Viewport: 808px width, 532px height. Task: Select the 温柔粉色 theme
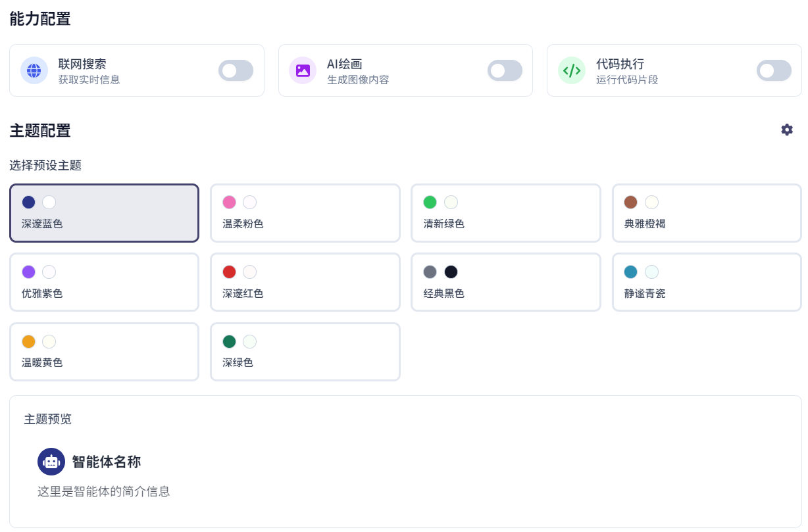(x=305, y=213)
